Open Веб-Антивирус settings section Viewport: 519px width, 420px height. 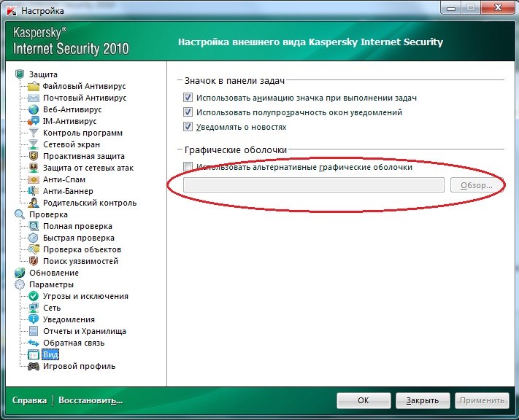point(72,109)
